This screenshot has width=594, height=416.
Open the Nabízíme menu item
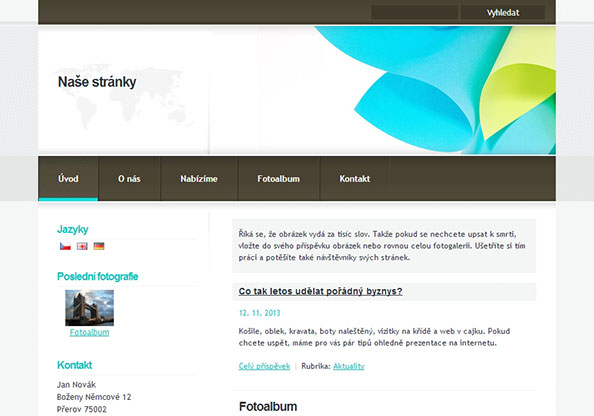tap(199, 178)
